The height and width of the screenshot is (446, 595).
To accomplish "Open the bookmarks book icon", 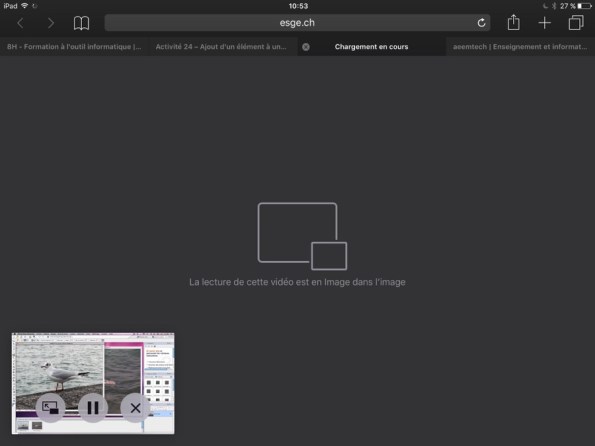I will click(81, 23).
